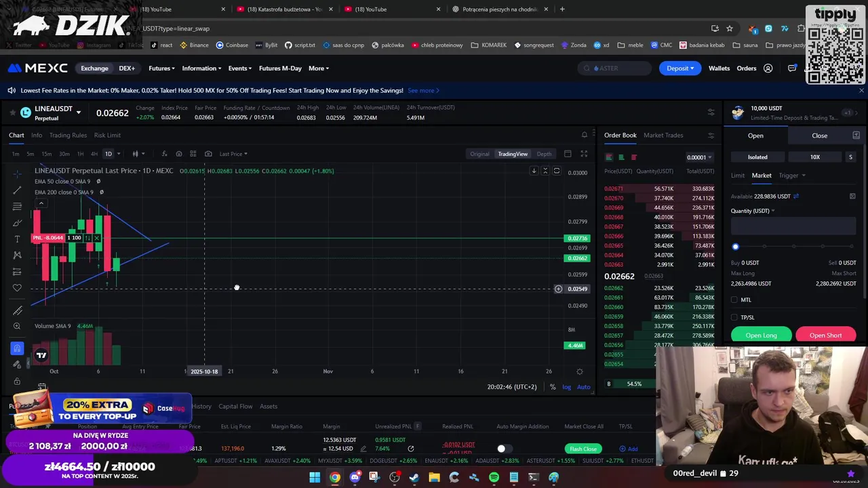Open candlestick chart type dropdown
The image size is (868, 488).
pyautogui.click(x=138, y=154)
